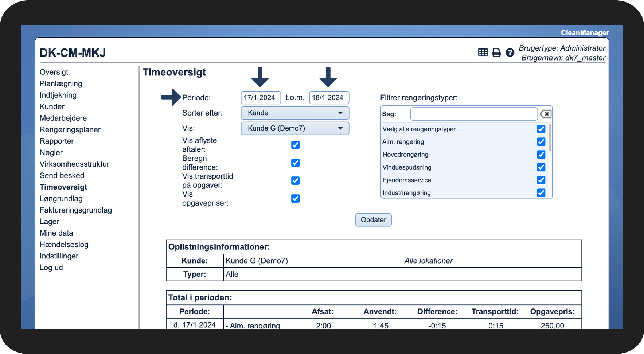Open help via question mark icon
Image resolution: width=644 pixels, height=354 pixels.
click(510, 52)
